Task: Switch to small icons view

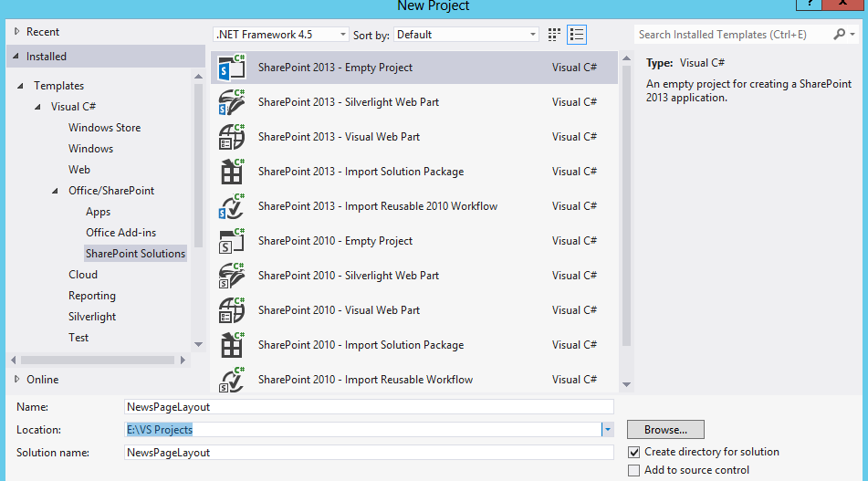Action: click(554, 35)
